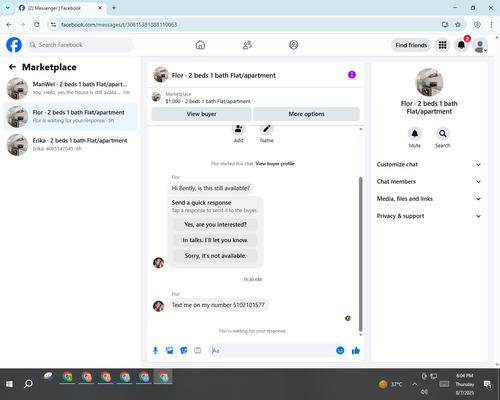This screenshot has width=500, height=400.
Task: Click the View buyer profile link
Action: [x=275, y=164]
